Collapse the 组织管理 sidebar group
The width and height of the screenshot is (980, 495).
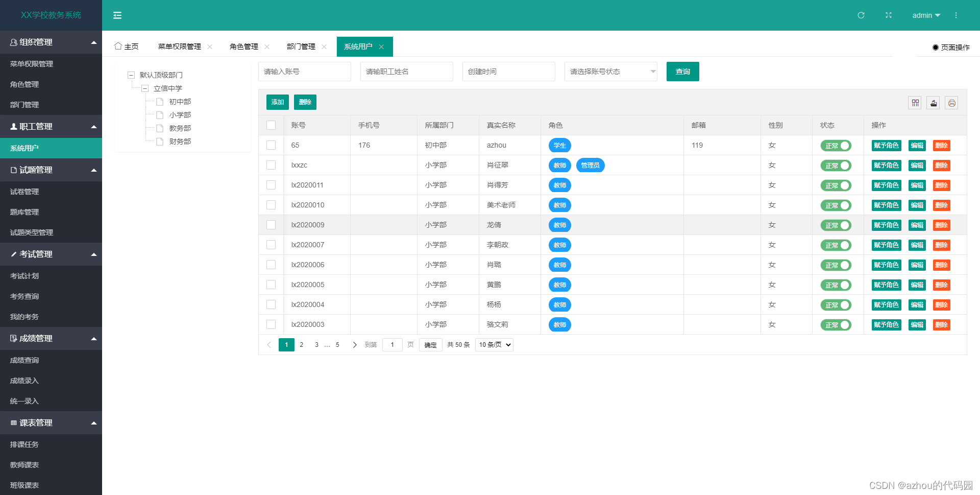(x=51, y=42)
